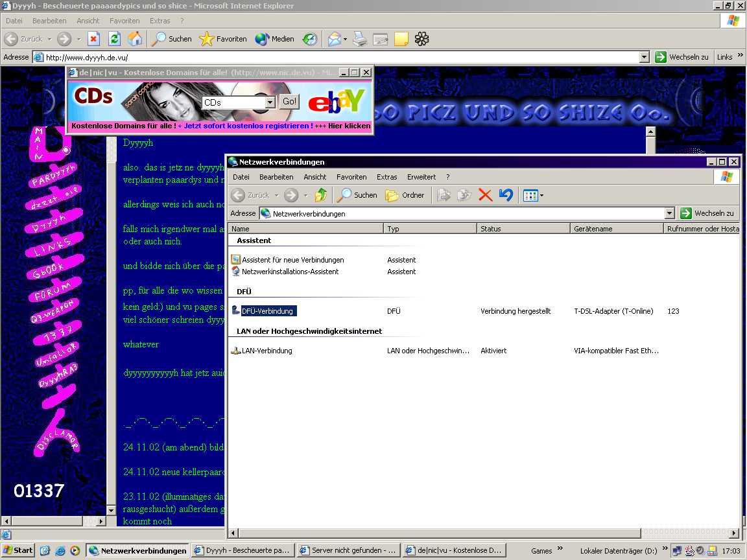Screen dimensions: 747x560
Task: Open the Medien panel in Internet Explorer
Action: [275, 39]
